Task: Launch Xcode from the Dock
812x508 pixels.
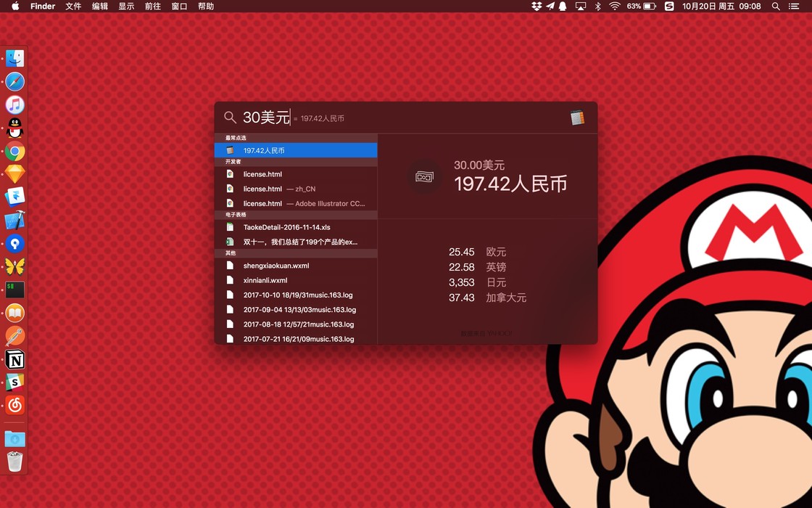Action: [14, 221]
